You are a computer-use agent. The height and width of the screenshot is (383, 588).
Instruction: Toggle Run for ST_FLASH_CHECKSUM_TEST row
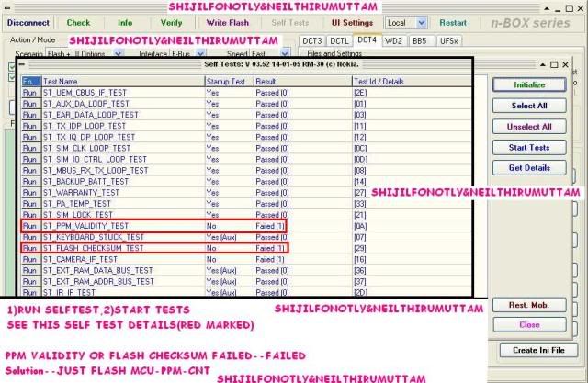(30, 248)
